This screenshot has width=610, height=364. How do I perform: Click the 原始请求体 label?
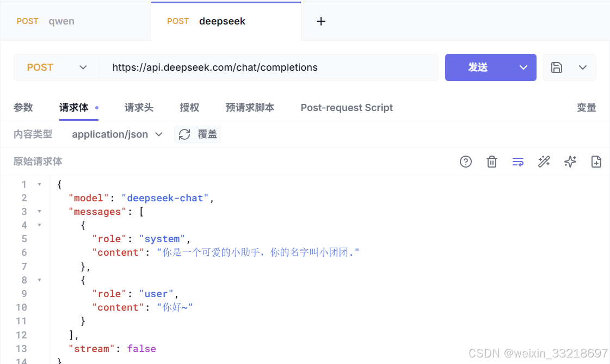click(x=38, y=162)
